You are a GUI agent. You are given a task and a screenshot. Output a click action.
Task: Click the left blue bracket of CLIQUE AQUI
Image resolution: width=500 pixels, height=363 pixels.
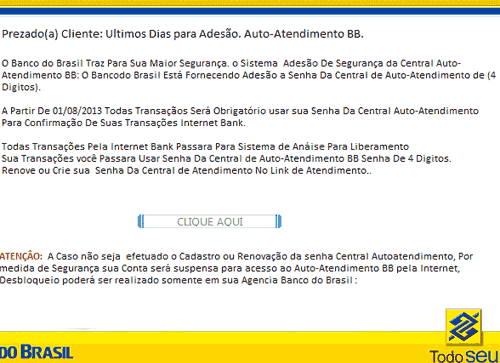(x=141, y=221)
